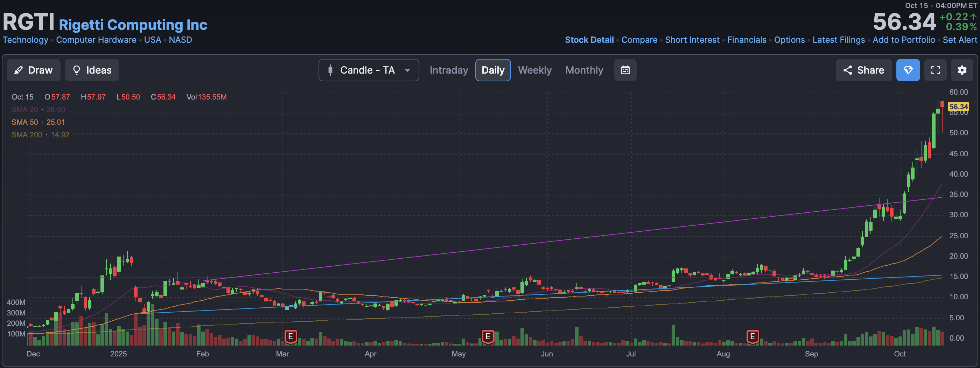Viewport: 980px width, 368px height.
Task: Switch to the Weekly timeframe
Action: (x=534, y=70)
